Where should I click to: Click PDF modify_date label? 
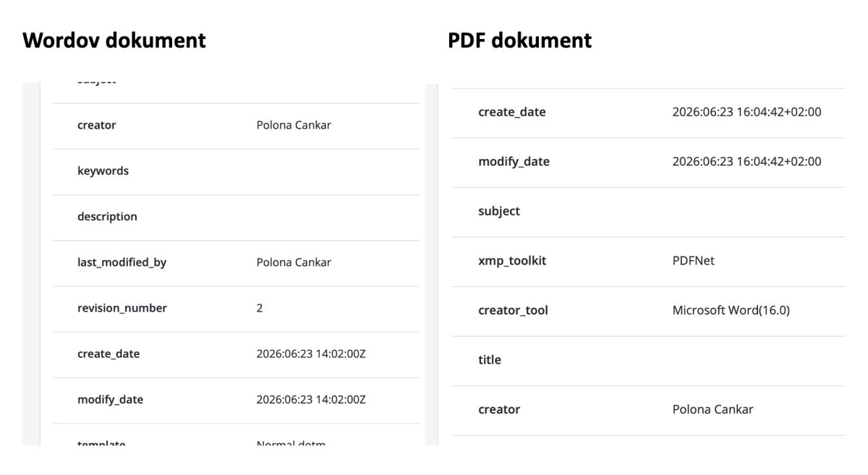point(514,162)
